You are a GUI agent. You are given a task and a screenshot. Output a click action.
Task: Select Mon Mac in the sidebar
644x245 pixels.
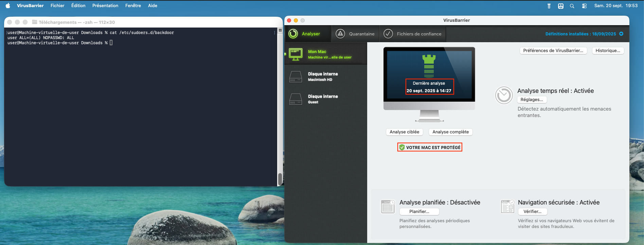click(x=325, y=54)
